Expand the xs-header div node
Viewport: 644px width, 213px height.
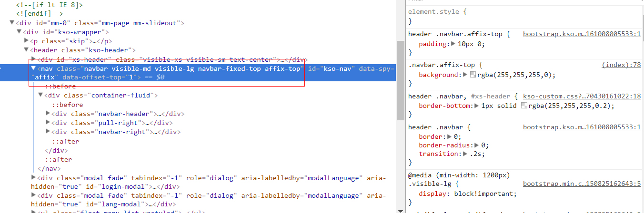pyautogui.click(x=33, y=59)
